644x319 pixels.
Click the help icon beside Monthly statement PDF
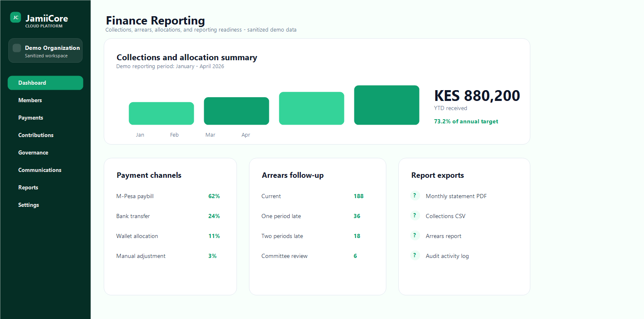point(415,195)
